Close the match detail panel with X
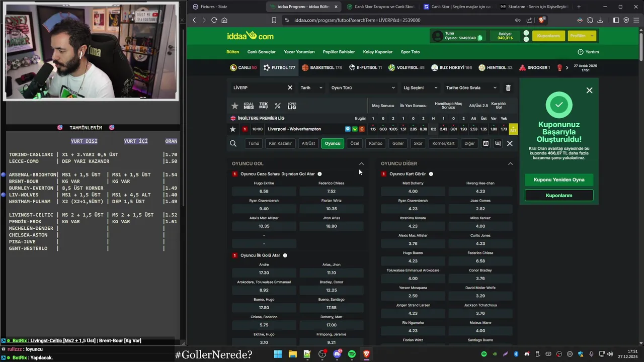This screenshot has height=362, width=644. click(x=510, y=143)
